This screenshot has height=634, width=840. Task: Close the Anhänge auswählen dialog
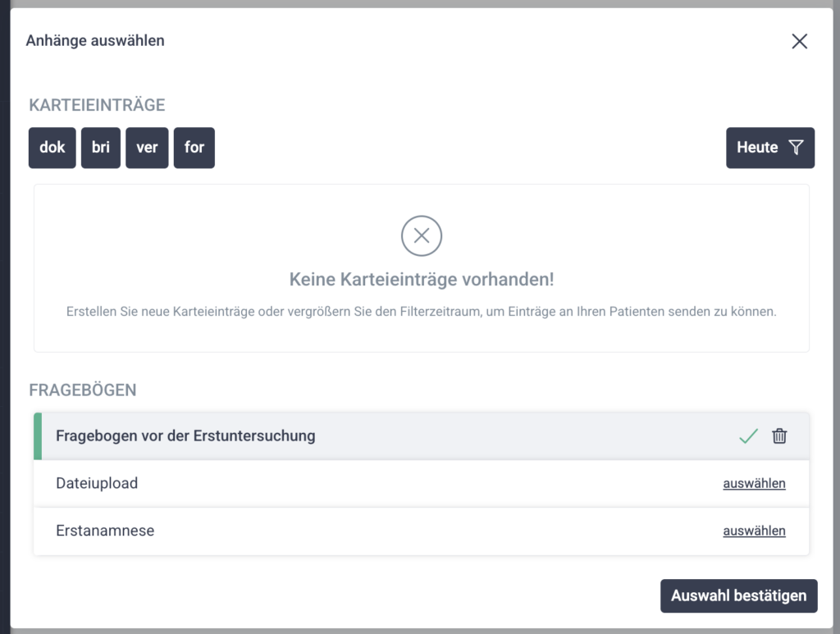799,42
